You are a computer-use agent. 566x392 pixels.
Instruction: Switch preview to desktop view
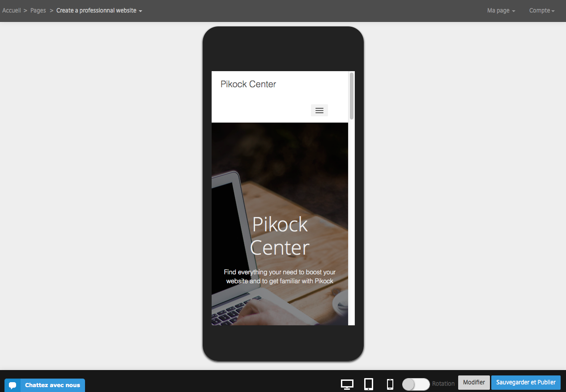point(347,384)
